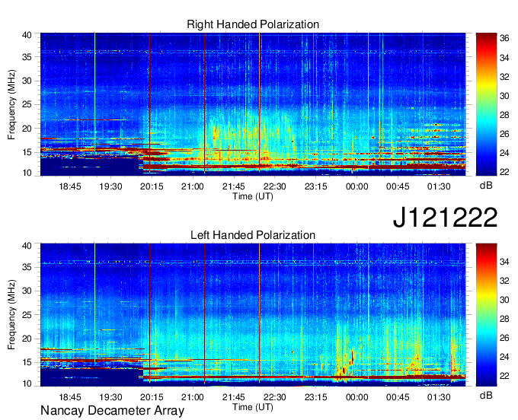
Task: Click the 01:30 tick under the right-handed plot
Action: (x=439, y=186)
